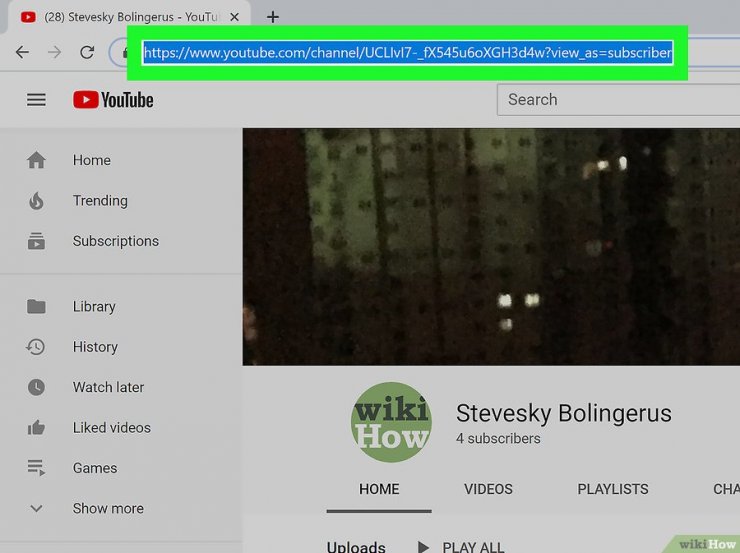This screenshot has height=553, width=740.
Task: Click the Show more label
Action: (108, 509)
